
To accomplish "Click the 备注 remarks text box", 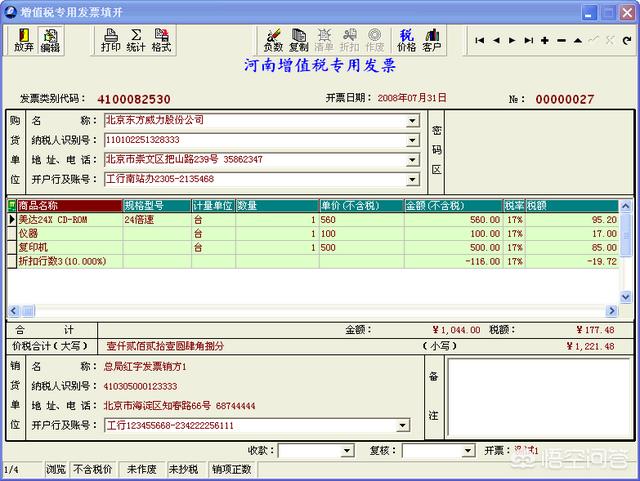I will click(538, 397).
